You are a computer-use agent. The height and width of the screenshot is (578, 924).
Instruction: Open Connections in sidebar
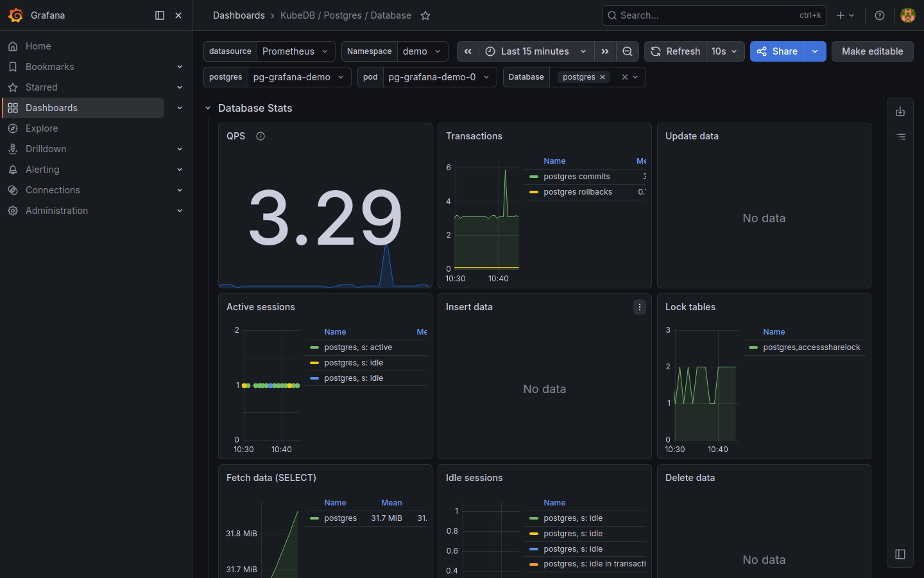click(x=53, y=190)
